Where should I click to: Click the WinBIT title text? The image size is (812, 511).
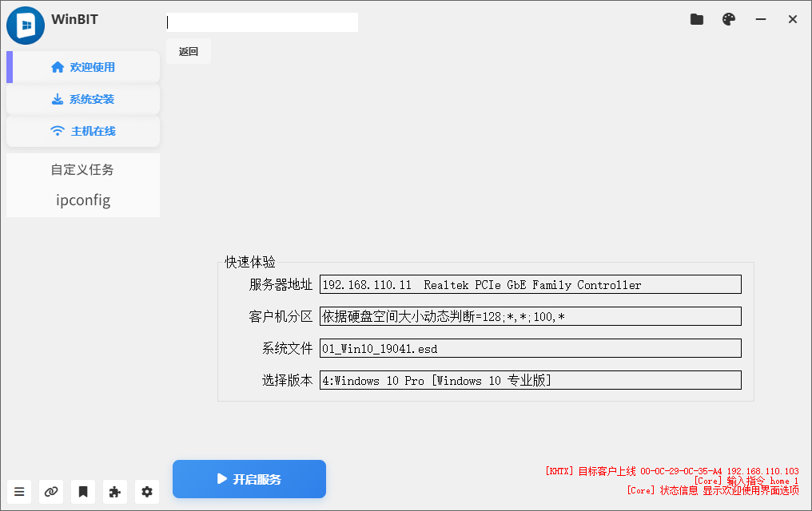coord(74,20)
